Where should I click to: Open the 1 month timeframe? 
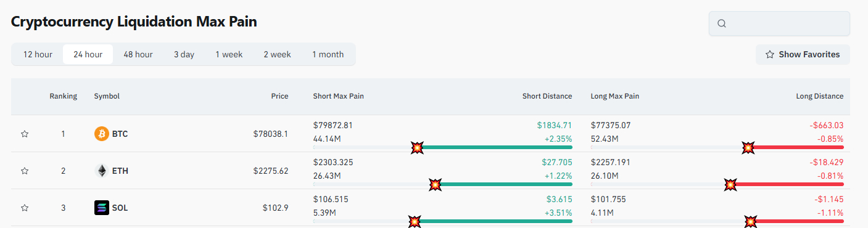(x=328, y=54)
